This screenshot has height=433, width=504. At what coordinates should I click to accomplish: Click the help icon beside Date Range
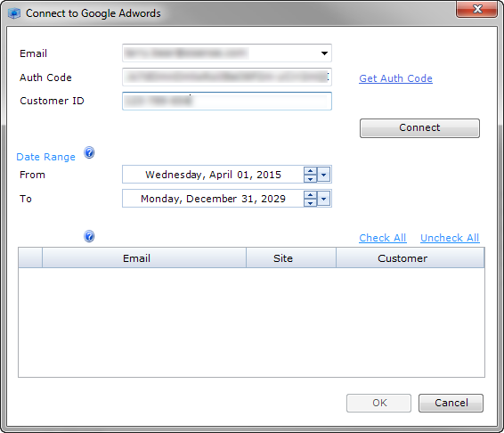[89, 152]
